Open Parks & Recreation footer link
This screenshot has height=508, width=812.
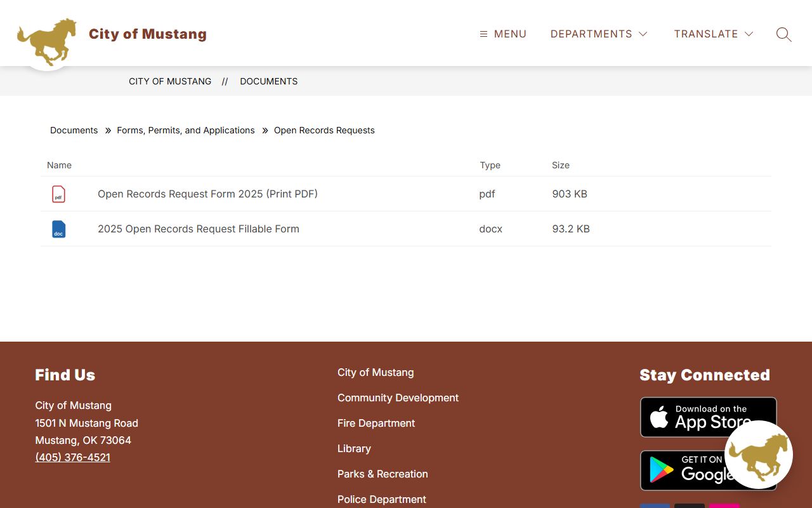pos(383,474)
